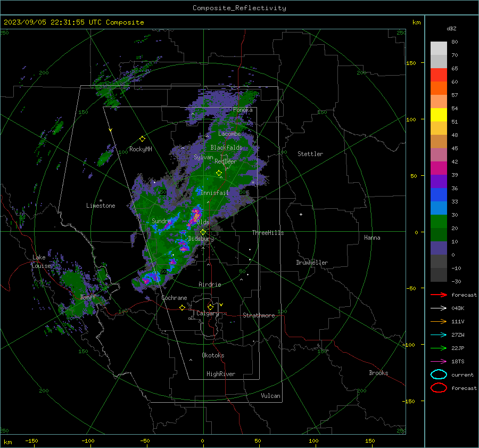Click the Blackfalds city label
479x448 pixels.
tap(226, 148)
